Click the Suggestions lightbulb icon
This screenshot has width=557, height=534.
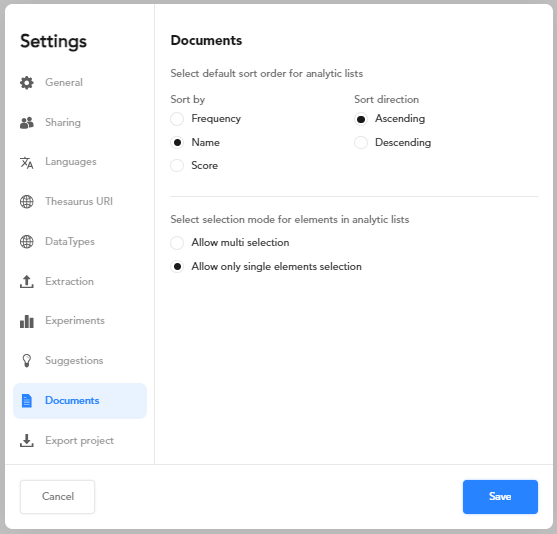tap(27, 361)
